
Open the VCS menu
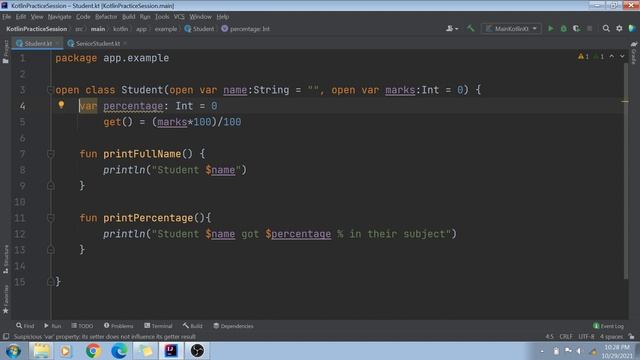[179, 17]
